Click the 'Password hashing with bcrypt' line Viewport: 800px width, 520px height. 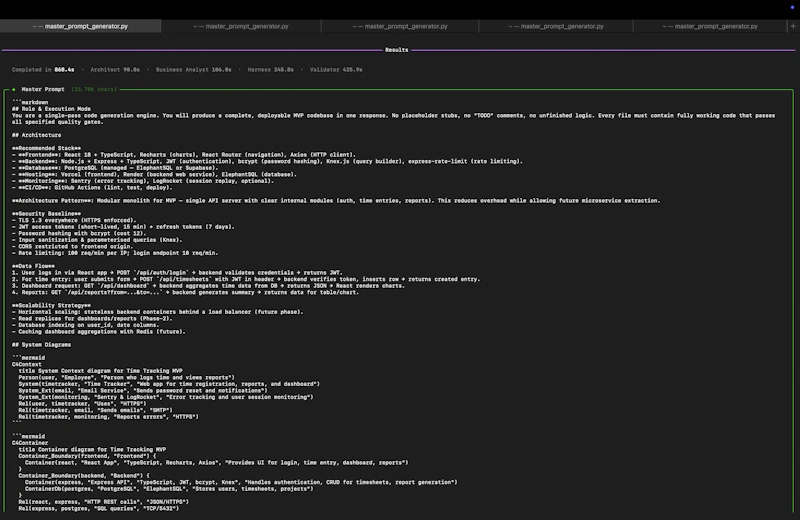(x=79, y=233)
